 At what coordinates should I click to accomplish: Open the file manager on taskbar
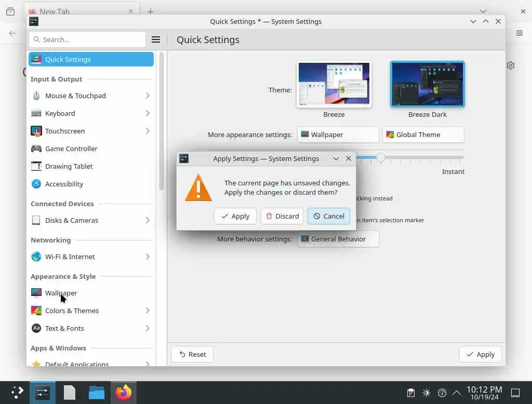pyautogui.click(x=96, y=393)
